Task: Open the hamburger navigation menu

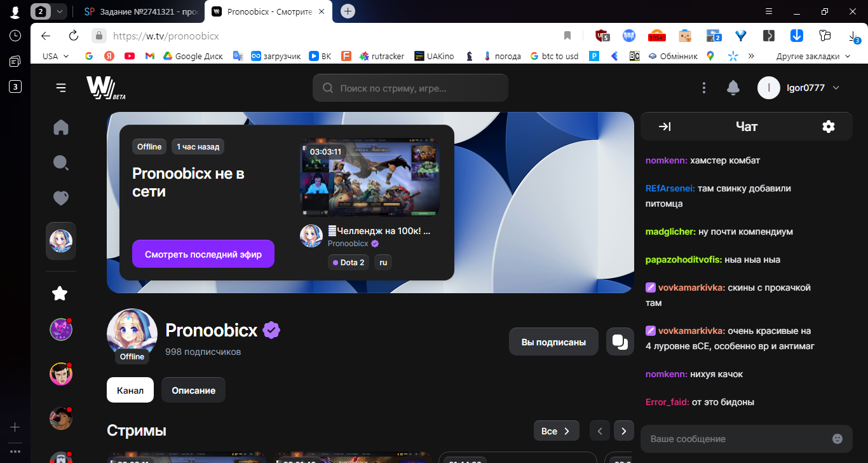Action: click(x=61, y=88)
